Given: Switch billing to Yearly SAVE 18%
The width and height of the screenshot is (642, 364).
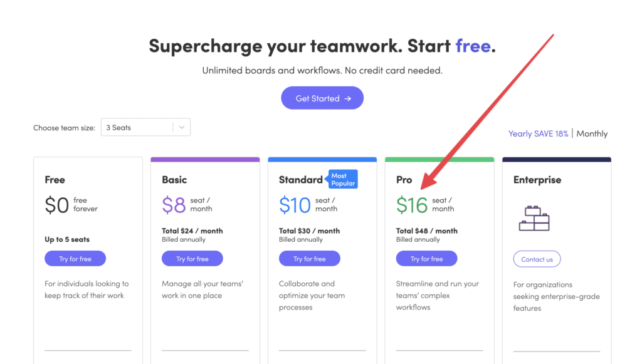Looking at the screenshot, I should point(538,133).
